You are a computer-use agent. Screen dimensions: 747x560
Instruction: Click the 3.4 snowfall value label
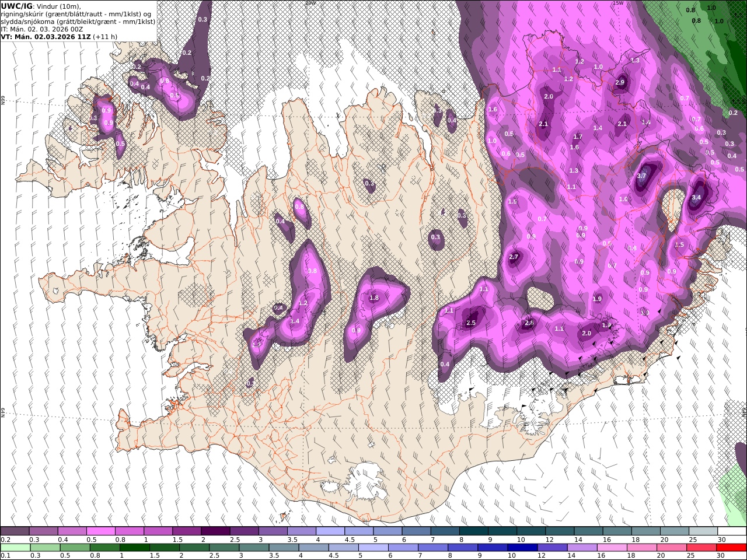696,197
